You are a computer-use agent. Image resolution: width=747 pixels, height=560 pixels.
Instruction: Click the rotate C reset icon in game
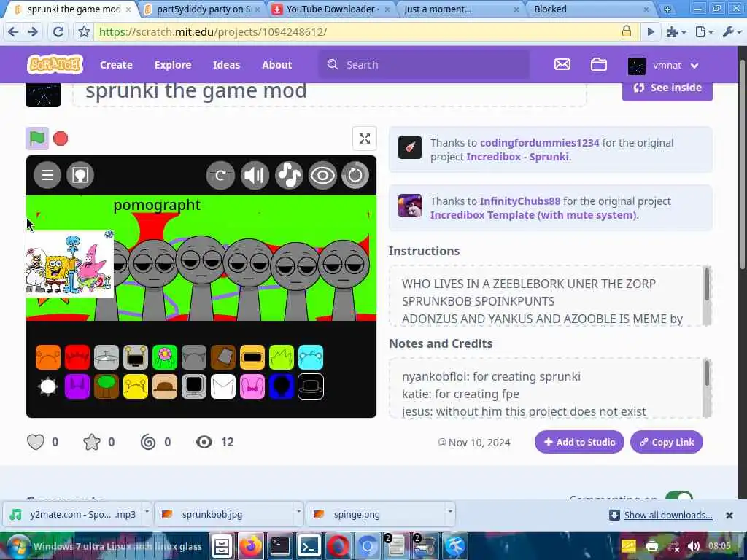pyautogui.click(x=220, y=175)
